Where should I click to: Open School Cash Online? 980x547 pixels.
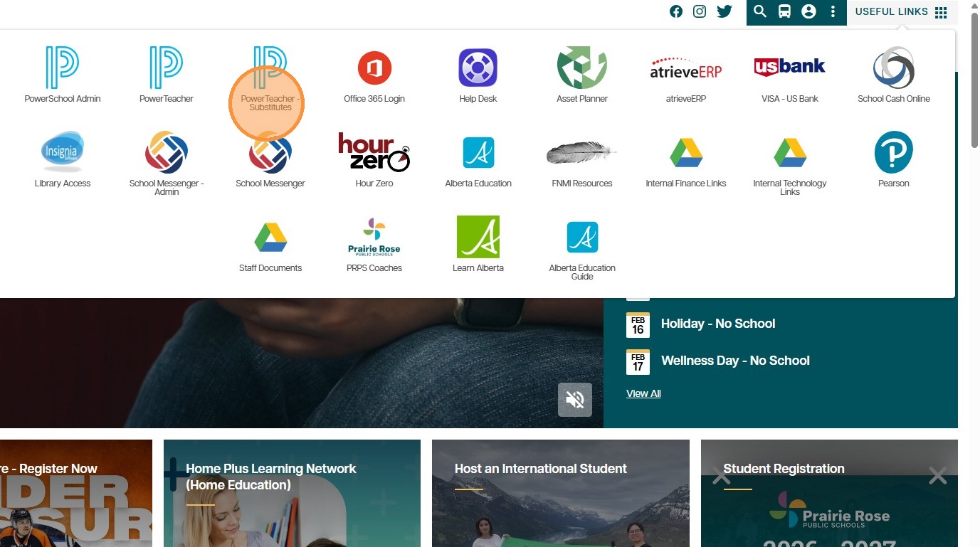point(894,75)
